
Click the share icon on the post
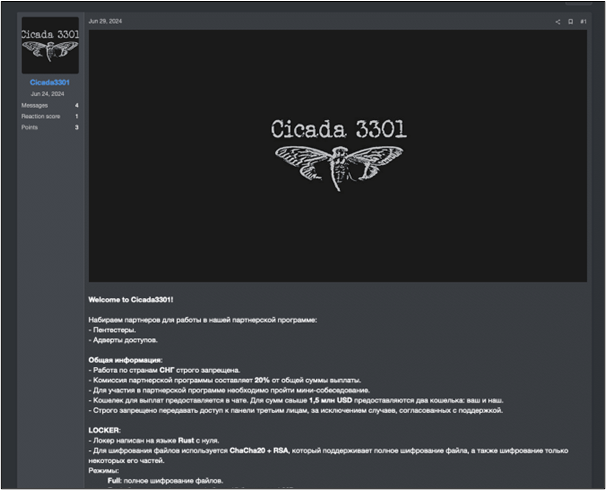(x=558, y=22)
